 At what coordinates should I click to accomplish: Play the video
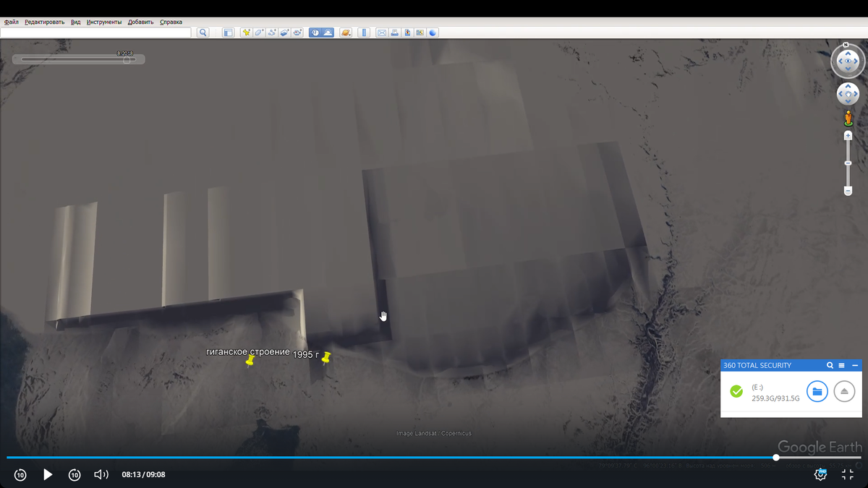[48, 474]
